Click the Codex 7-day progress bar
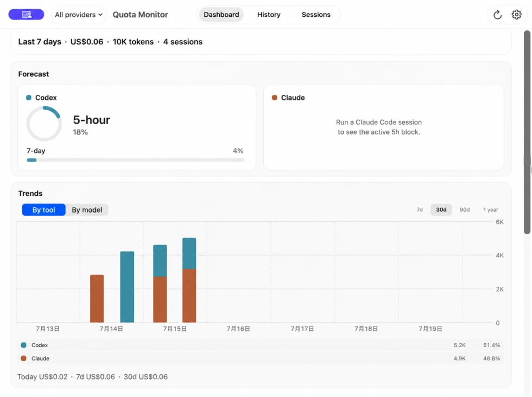This screenshot has width=532, height=397. coord(136,160)
